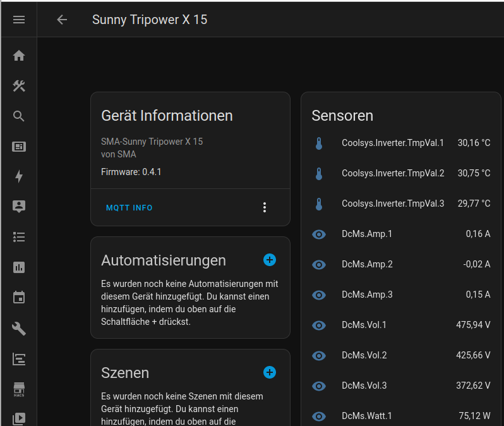Open the DcMs.Vol.2 sensor entry
This screenshot has height=426, width=504.
401,356
